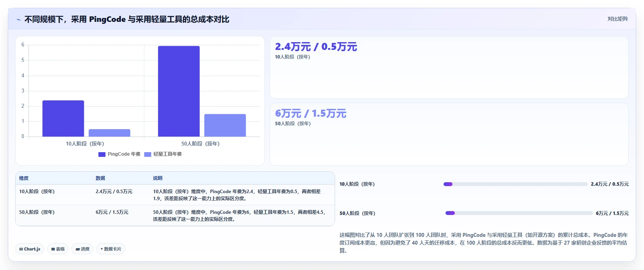Image resolution: width=644 pixels, height=270 pixels.
Task: Click the 6万元 / 1.5万元 progress value
Action: 612,213
